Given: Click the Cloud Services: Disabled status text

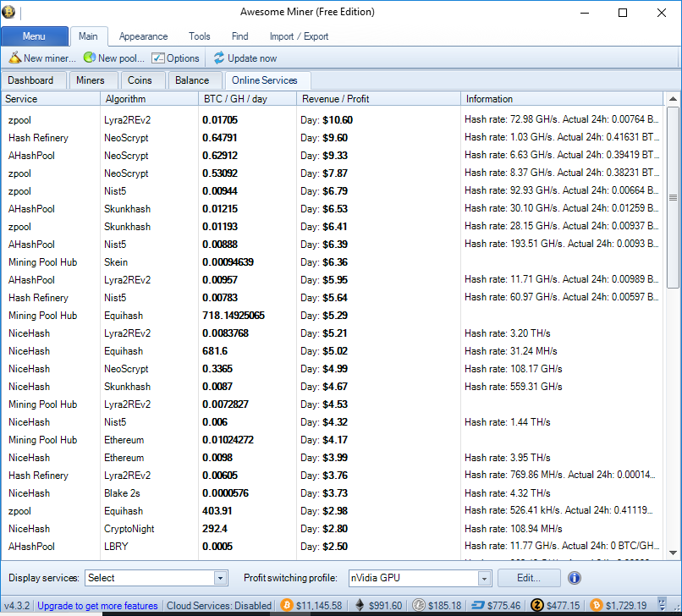Looking at the screenshot, I should tap(219, 605).
